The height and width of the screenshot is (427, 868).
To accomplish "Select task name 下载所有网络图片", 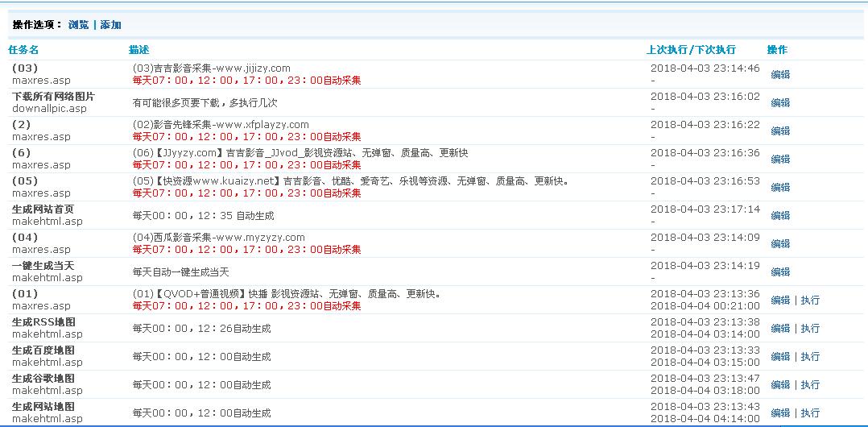I will point(54,97).
